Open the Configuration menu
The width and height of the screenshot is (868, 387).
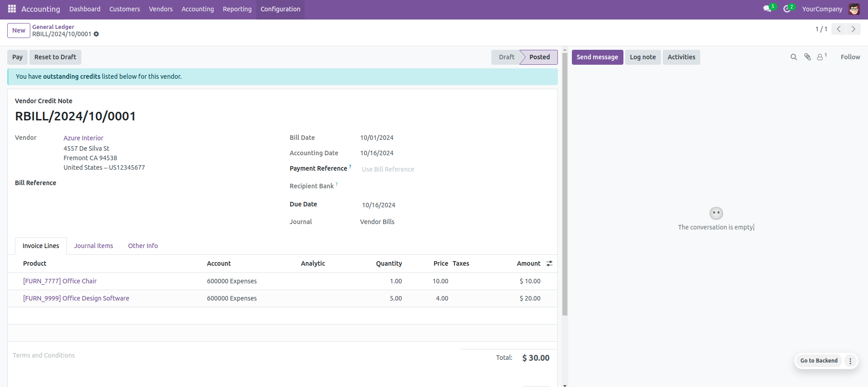280,9
